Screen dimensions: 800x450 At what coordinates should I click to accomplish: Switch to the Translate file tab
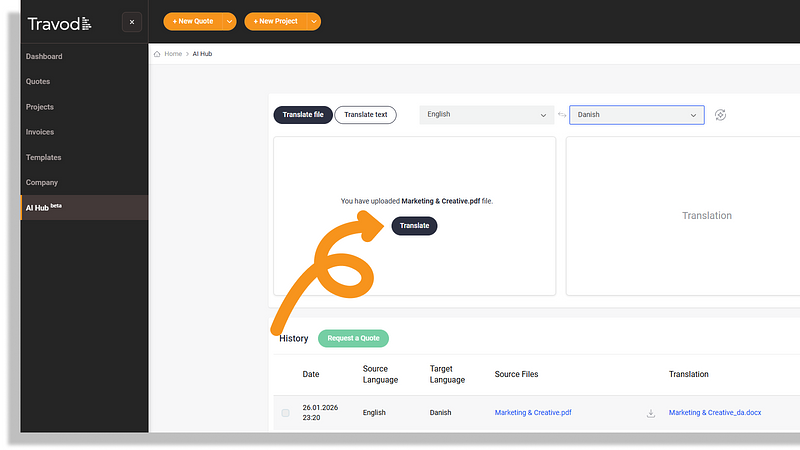coord(303,115)
